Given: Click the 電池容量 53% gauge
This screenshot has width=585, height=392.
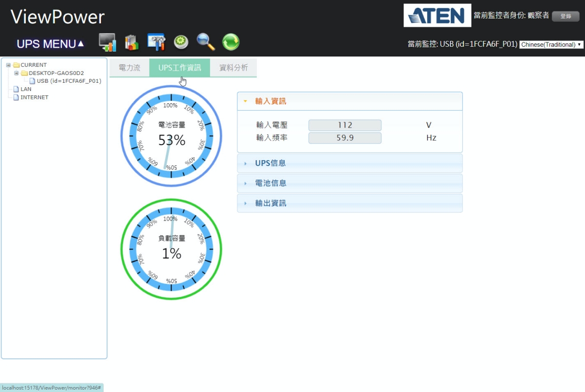Looking at the screenshot, I should pyautogui.click(x=171, y=136).
